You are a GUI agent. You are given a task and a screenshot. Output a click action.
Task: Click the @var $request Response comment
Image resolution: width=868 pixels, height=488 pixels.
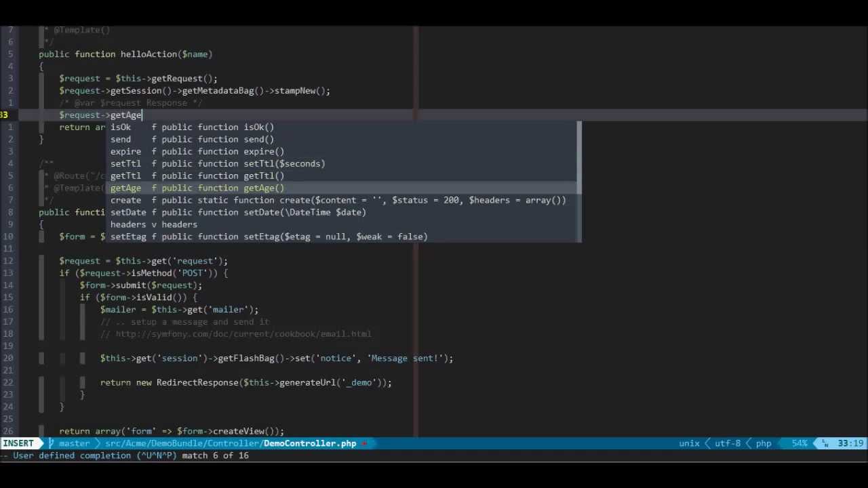(x=131, y=103)
